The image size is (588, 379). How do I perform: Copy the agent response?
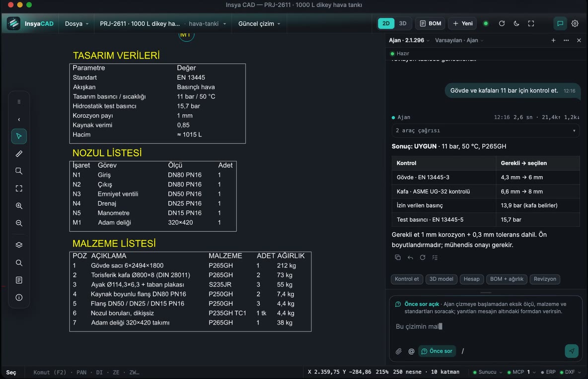(x=398, y=257)
